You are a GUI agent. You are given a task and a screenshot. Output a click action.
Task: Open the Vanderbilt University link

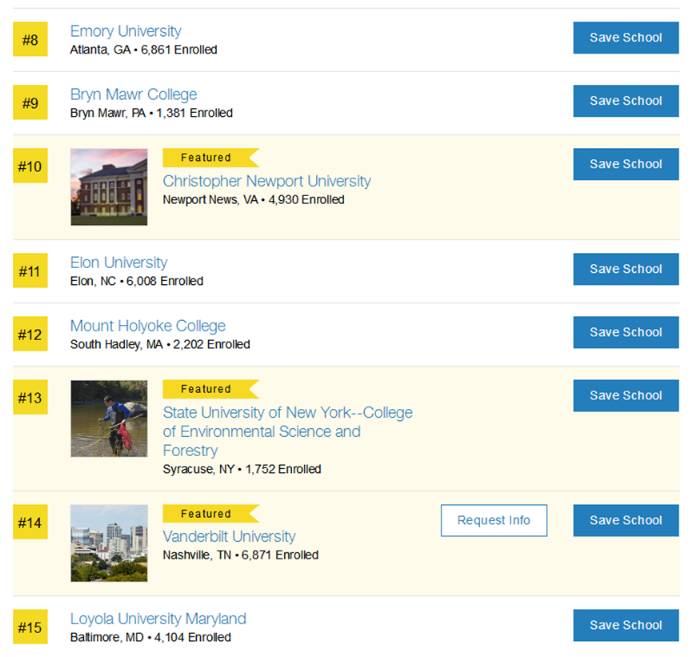(229, 536)
